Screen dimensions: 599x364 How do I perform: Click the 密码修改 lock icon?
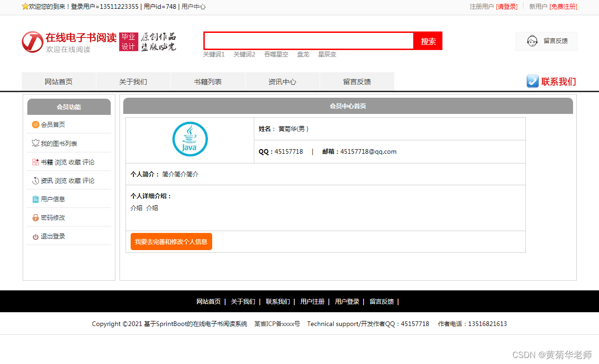click(36, 217)
